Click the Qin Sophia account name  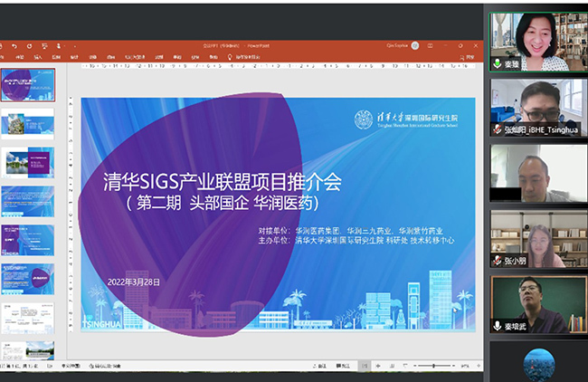click(397, 45)
